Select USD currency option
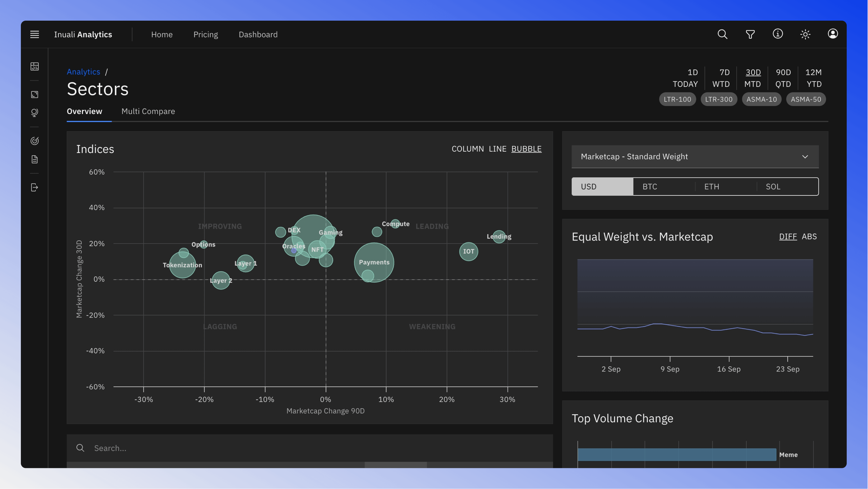The width and height of the screenshot is (868, 489). point(602,186)
